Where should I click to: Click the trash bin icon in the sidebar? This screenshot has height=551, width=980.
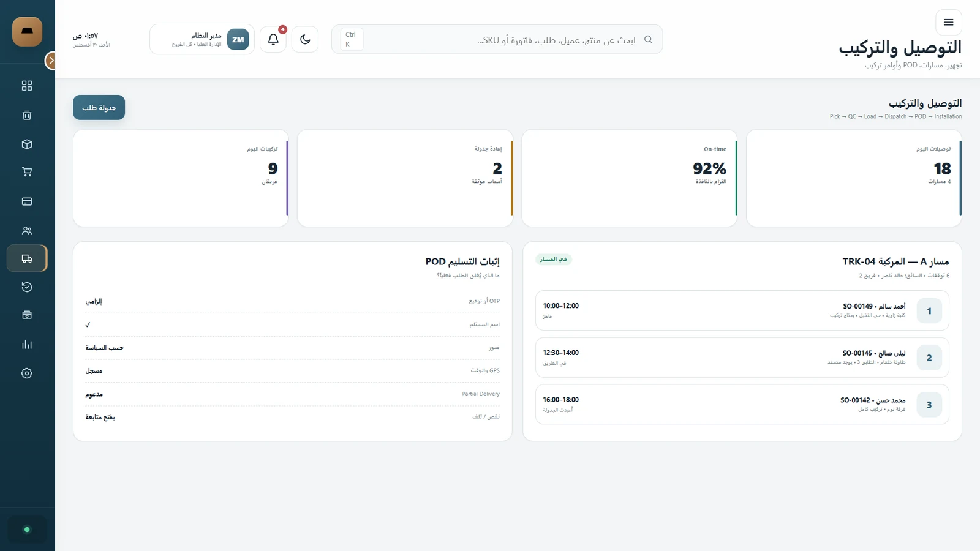[27, 115]
